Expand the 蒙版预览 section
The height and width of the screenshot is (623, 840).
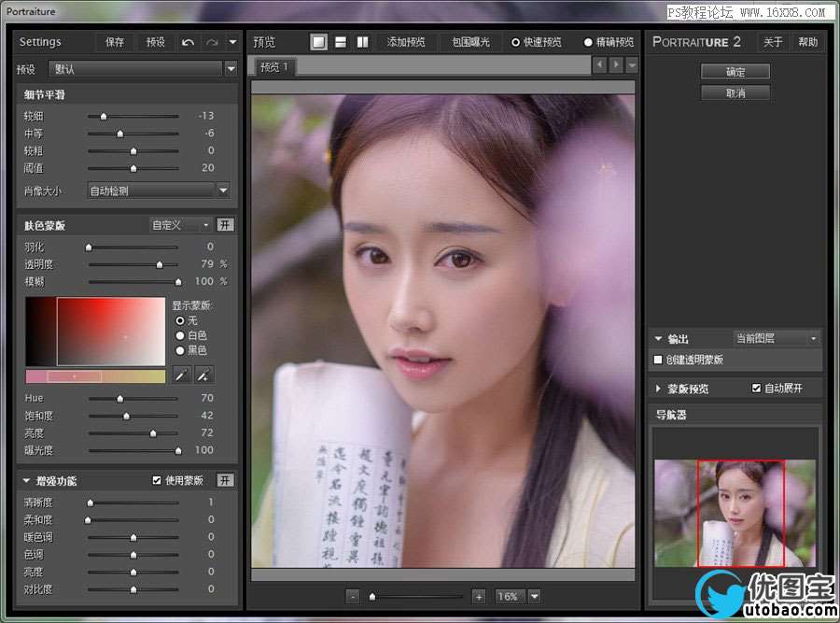(658, 389)
